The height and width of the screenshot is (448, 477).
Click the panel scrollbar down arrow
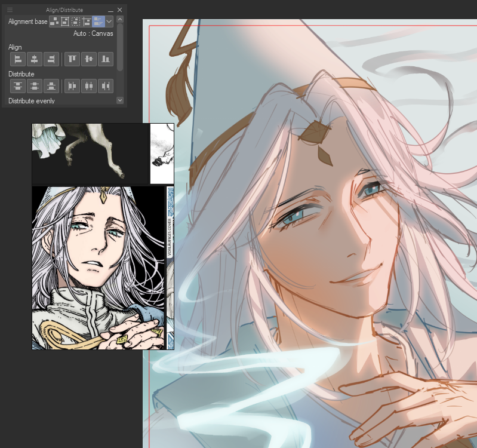[120, 100]
